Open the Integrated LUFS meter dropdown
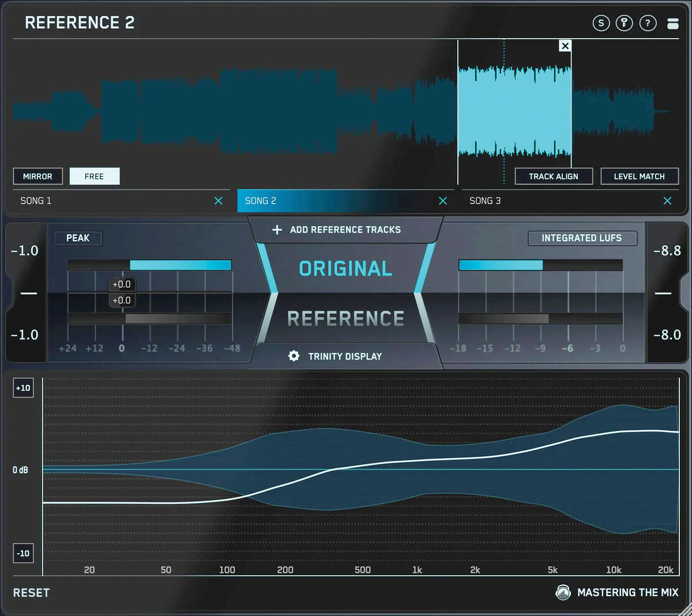Screen dimensions: 692x616 click(582, 238)
